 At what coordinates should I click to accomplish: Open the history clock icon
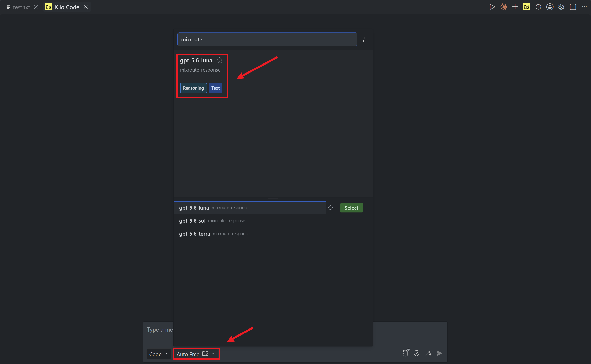pyautogui.click(x=538, y=7)
